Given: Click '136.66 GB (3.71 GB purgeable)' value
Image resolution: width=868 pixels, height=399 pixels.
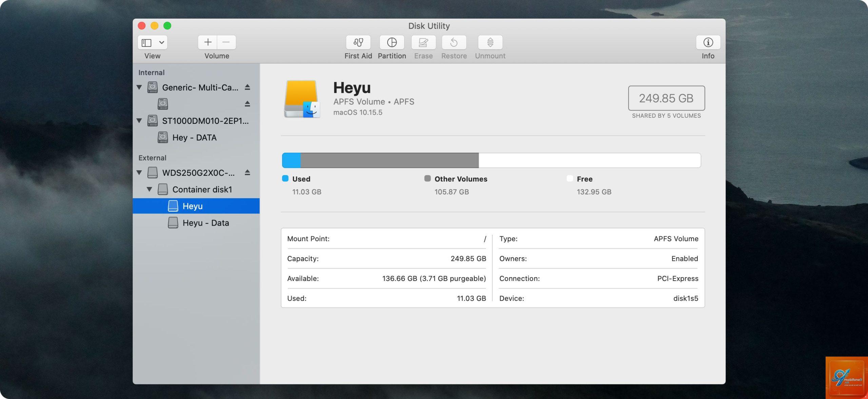Looking at the screenshot, I should (434, 279).
